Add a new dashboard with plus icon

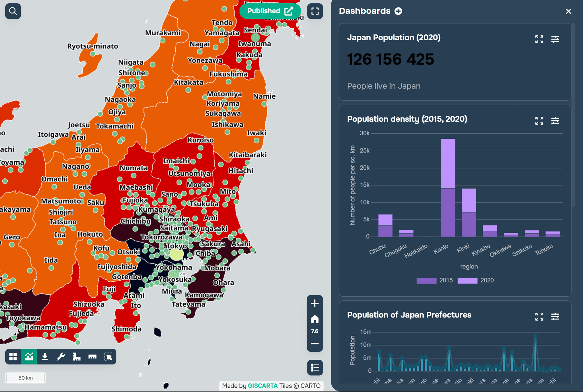(398, 11)
